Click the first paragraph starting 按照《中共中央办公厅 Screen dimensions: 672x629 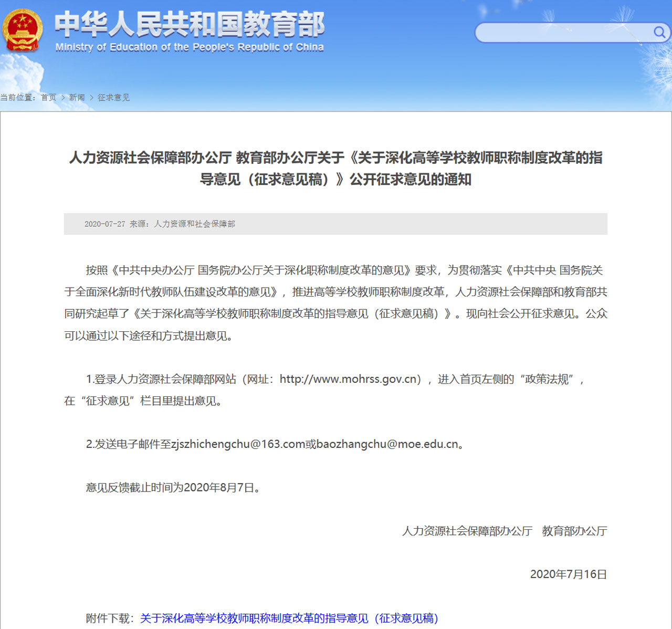coord(336,303)
